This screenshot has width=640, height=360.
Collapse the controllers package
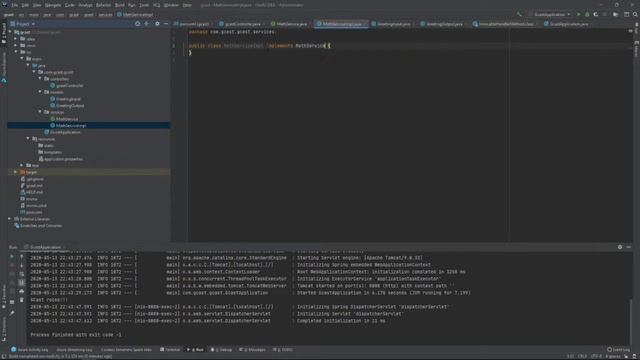click(x=40, y=78)
